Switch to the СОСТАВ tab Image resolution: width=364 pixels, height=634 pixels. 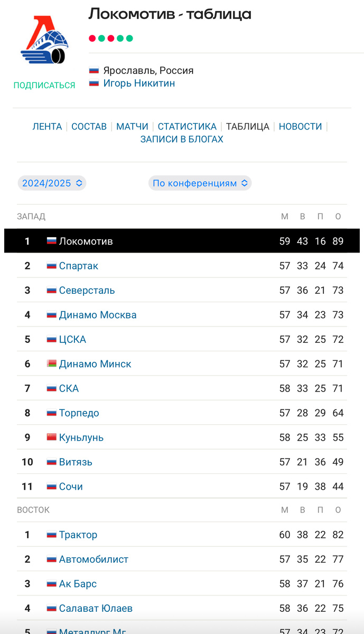89,126
